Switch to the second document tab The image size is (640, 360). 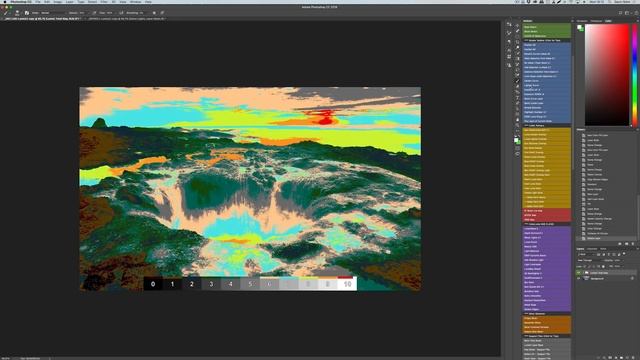127,18
